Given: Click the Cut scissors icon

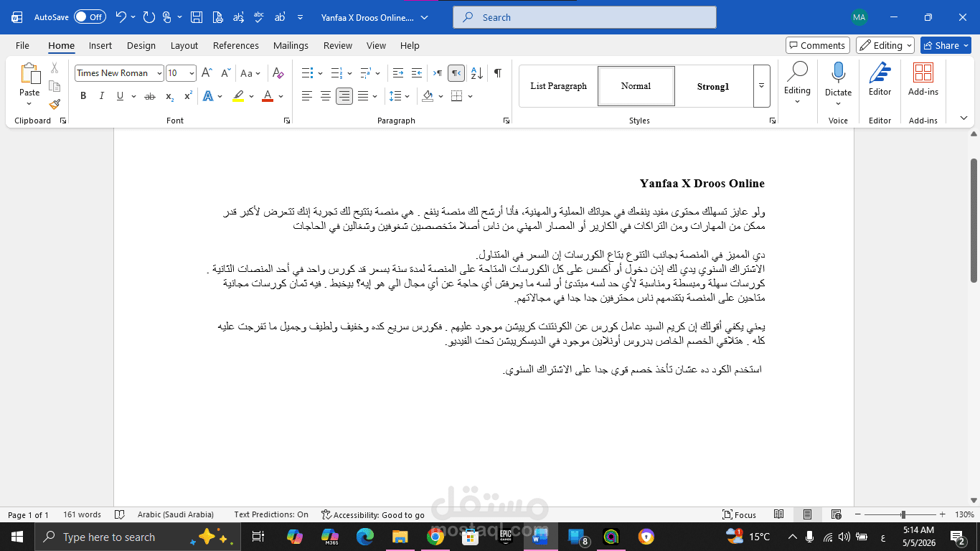Looking at the screenshot, I should 55,68.
